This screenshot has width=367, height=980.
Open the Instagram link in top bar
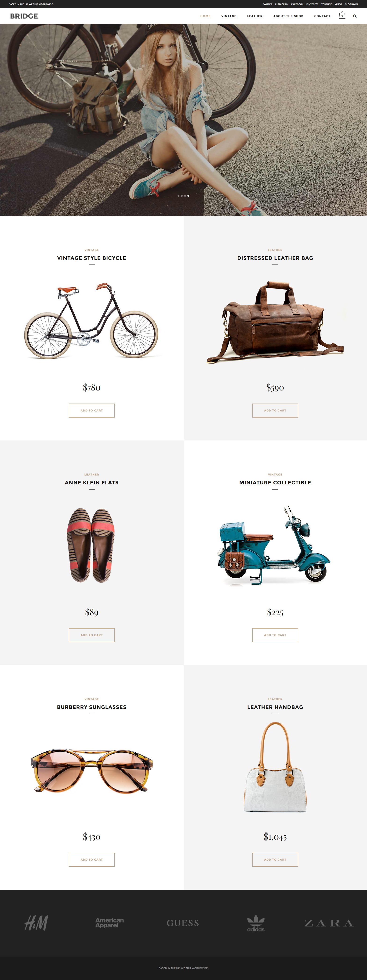[x=282, y=4]
